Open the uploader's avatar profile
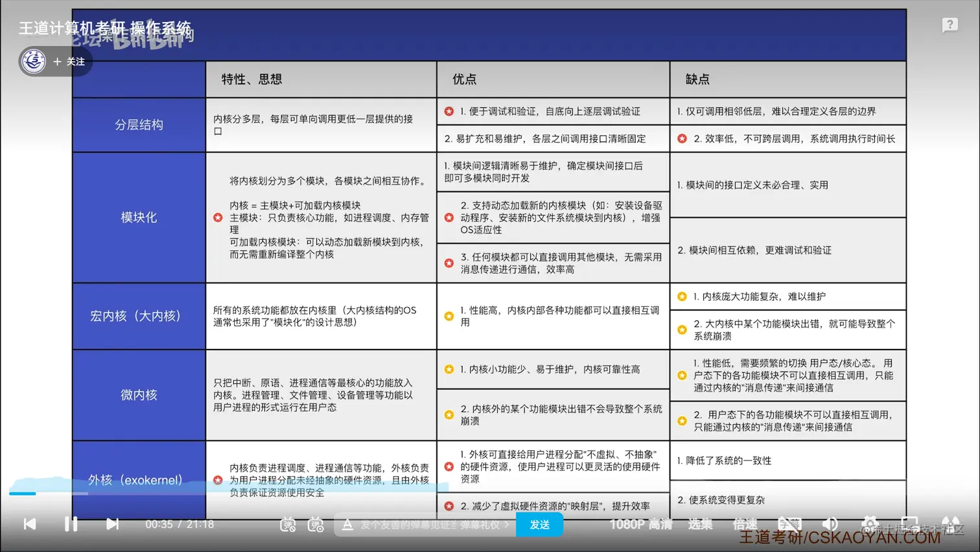 [34, 62]
